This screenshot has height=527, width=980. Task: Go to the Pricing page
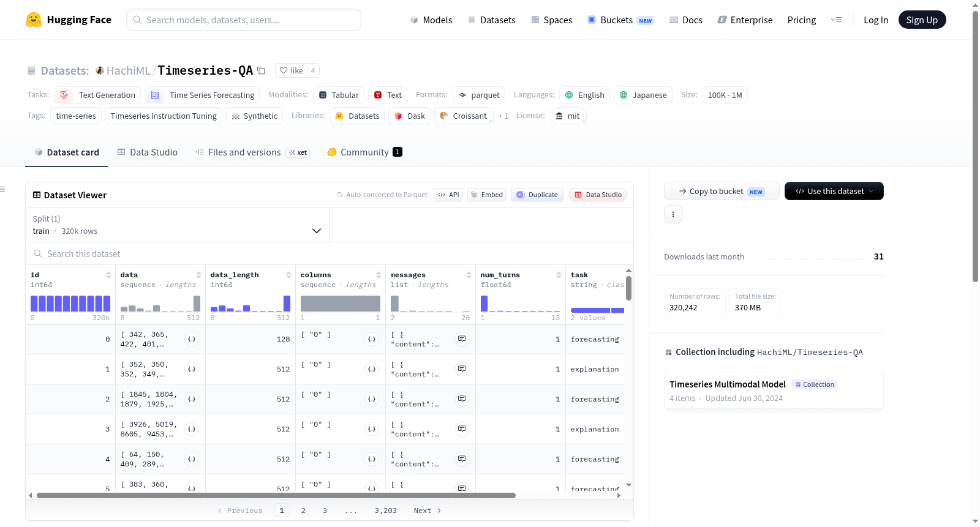click(x=802, y=20)
